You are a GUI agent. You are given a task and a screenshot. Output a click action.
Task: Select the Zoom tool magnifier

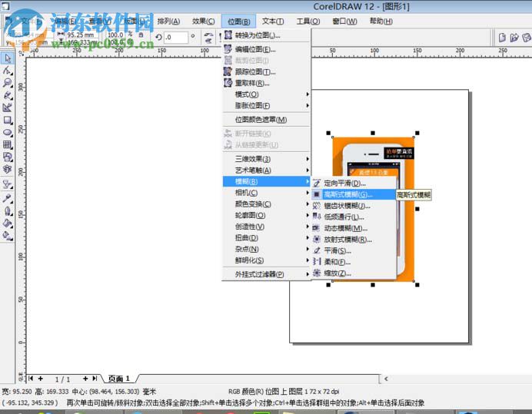point(8,83)
